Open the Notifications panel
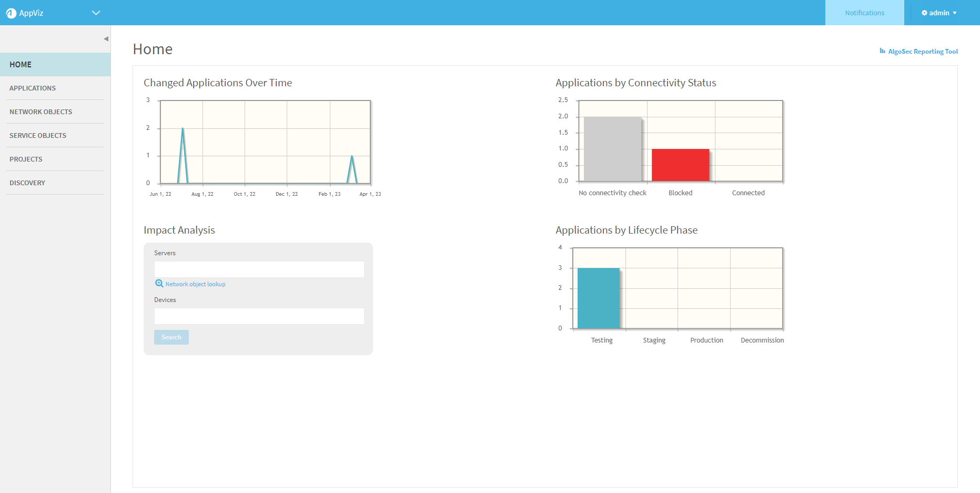The image size is (980, 493). pyautogui.click(x=864, y=13)
